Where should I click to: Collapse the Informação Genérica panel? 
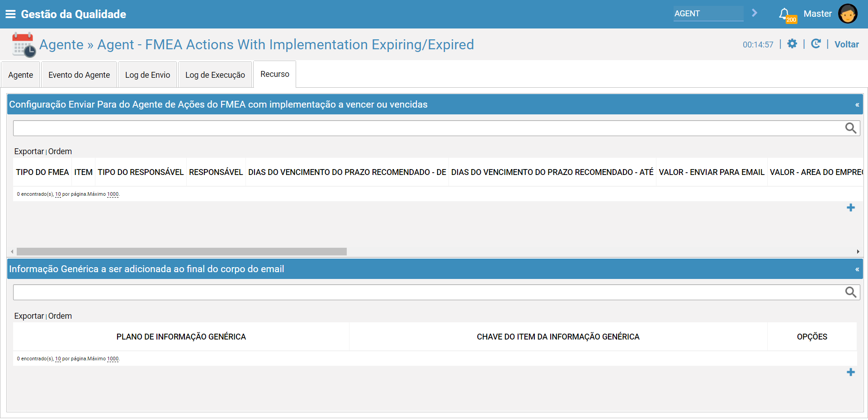(x=857, y=269)
